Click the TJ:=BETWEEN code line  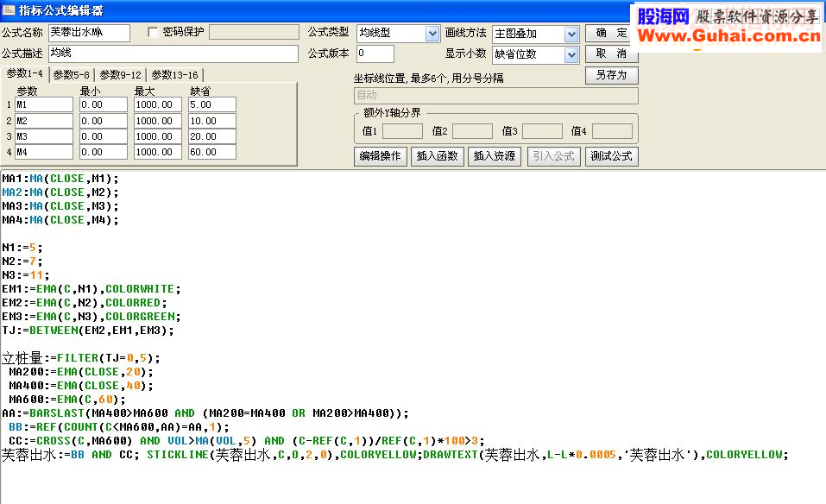pos(87,331)
